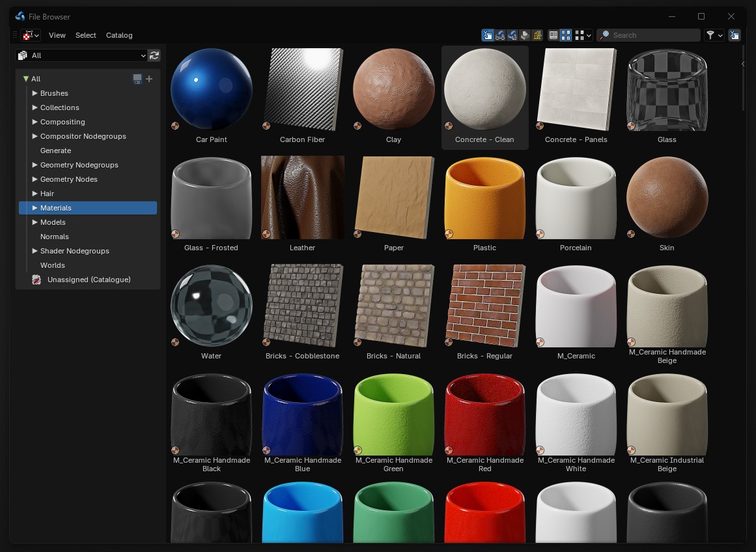Select the Glass - Frosted material thumbnail
The width and height of the screenshot is (756, 552).
click(211, 197)
